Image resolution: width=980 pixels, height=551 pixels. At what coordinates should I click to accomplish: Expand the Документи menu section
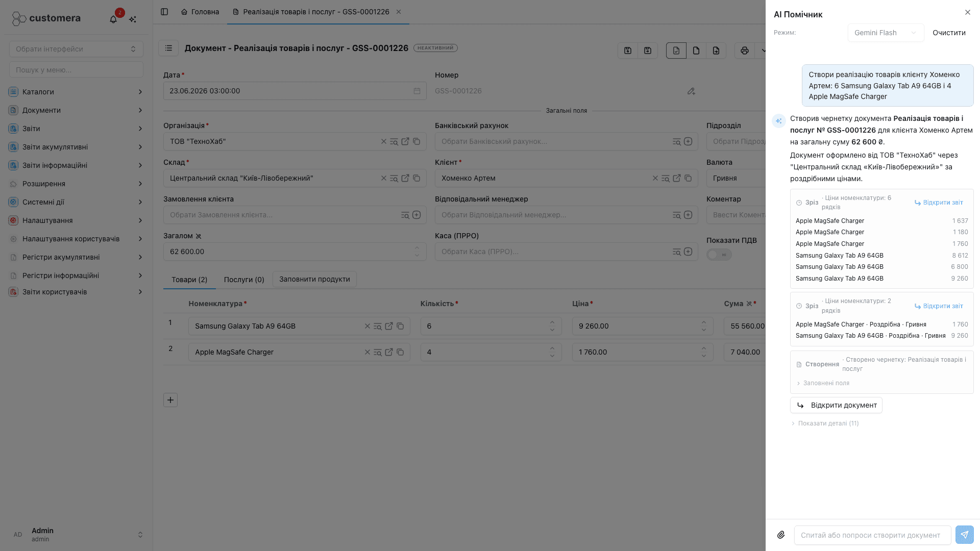click(76, 110)
